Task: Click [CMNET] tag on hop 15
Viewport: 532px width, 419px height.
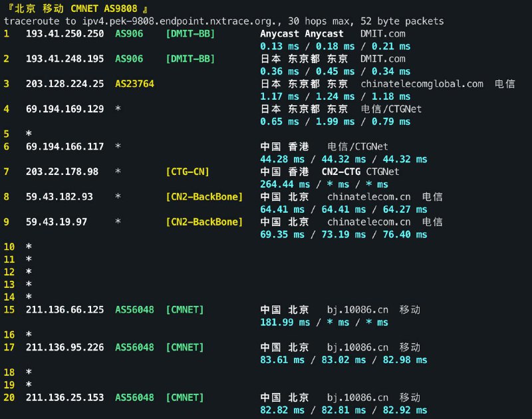Action: [185, 310]
